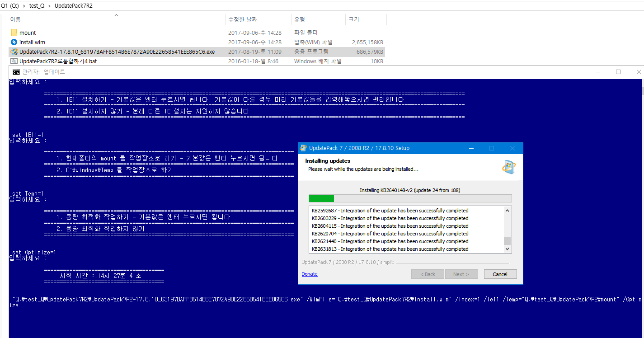Viewport: 644px width, 338px height.
Task: Sort by 크기 column header
Action: click(x=354, y=19)
